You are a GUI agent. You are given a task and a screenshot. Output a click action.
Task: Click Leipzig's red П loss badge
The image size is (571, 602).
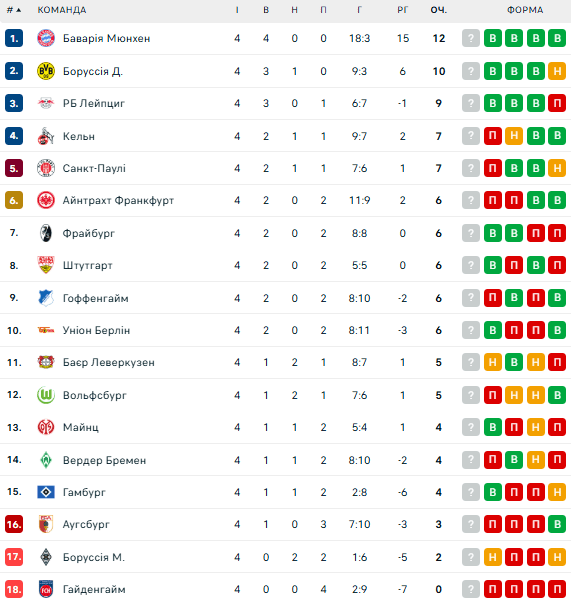pos(557,103)
